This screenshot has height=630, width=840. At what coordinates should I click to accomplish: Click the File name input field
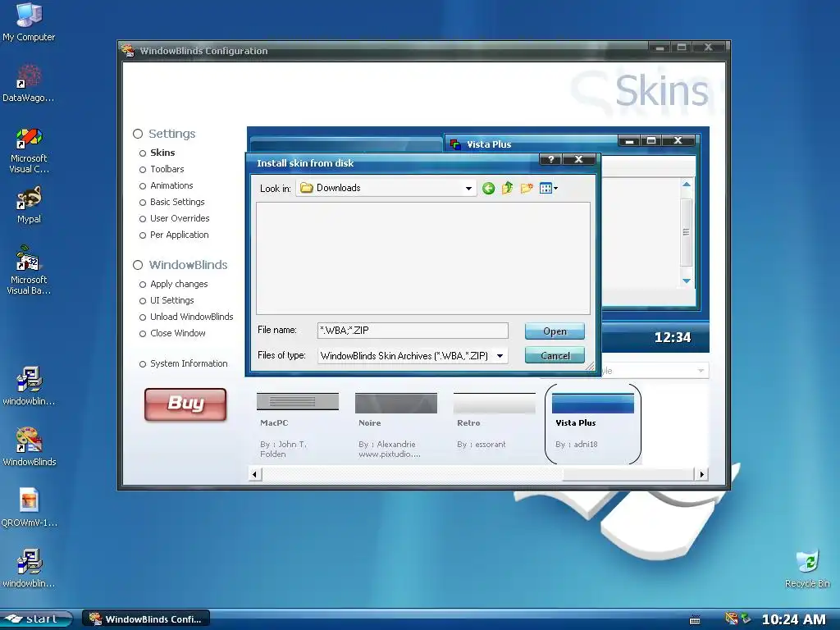(413, 330)
